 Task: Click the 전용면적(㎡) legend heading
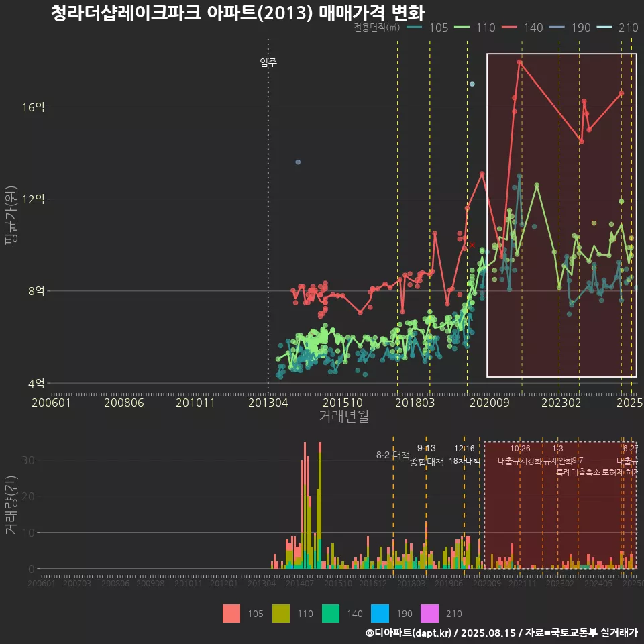[x=376, y=28]
